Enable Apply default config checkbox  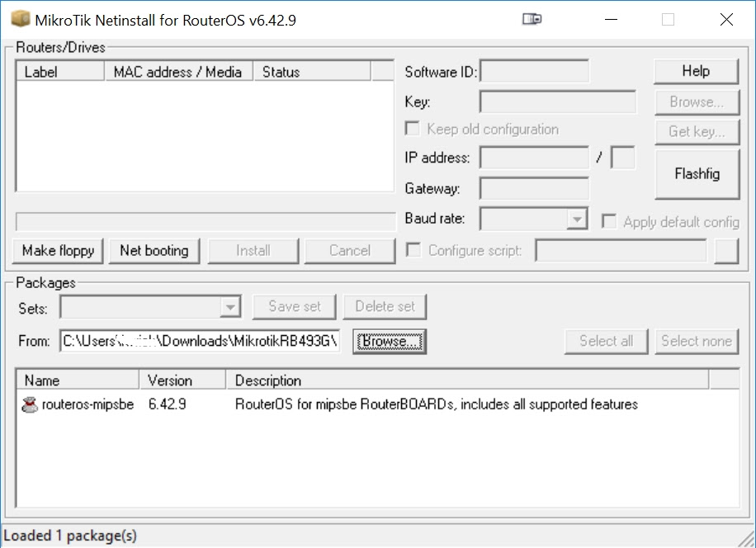click(609, 221)
